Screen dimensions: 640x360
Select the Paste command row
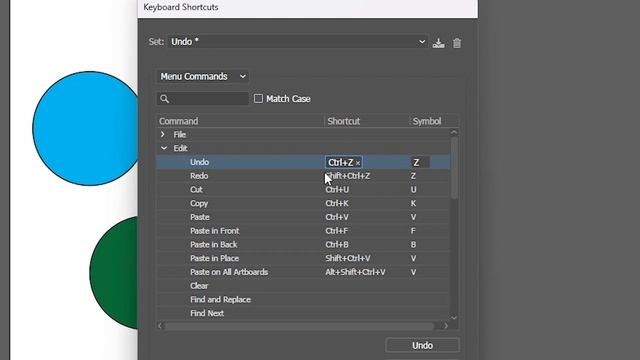coord(303,217)
